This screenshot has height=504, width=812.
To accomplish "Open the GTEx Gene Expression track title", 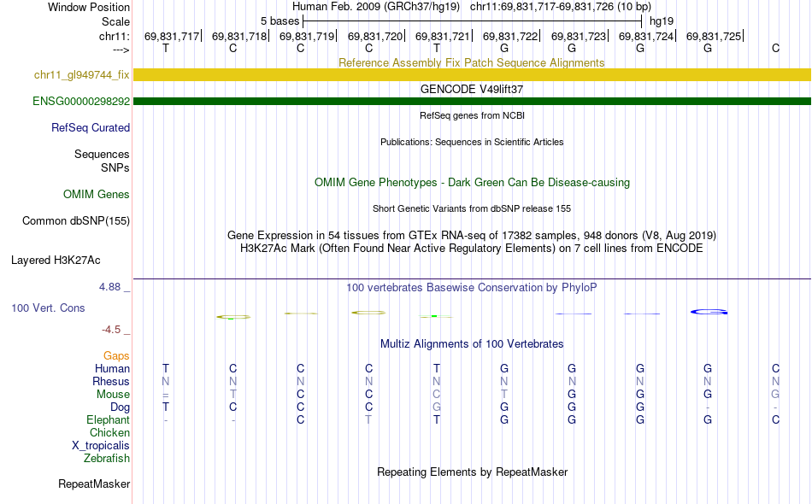I will point(472,236).
